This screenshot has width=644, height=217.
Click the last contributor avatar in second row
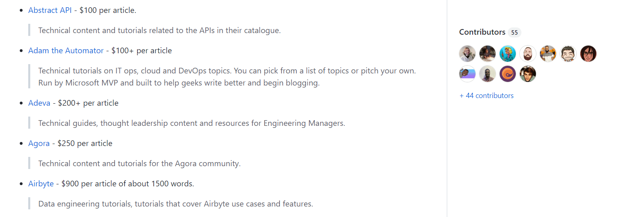528,74
